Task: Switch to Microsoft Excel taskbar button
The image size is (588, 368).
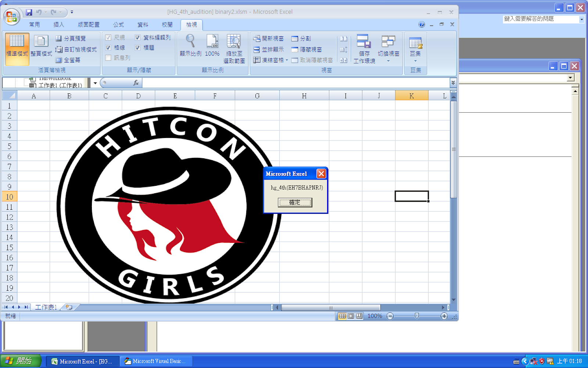Action: 83,361
